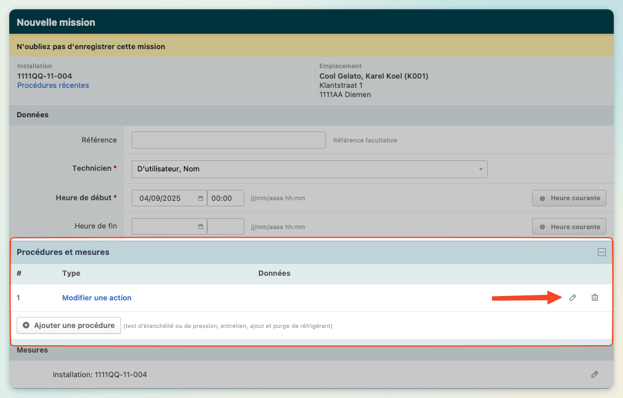Click the Heure de début date field
623x398 pixels.
[x=169, y=198]
